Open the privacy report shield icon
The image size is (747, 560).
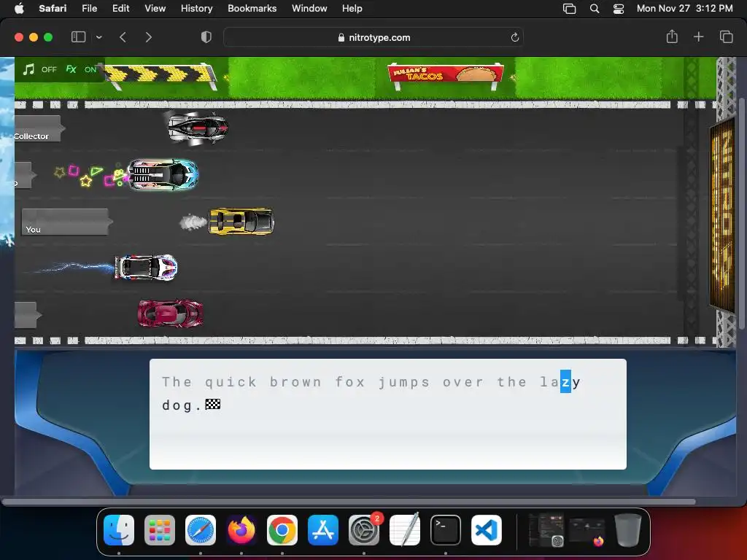[206, 37]
